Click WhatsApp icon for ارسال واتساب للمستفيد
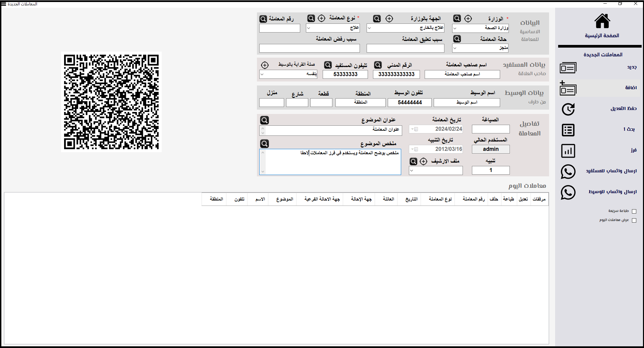This screenshot has height=348, width=644. point(568,172)
